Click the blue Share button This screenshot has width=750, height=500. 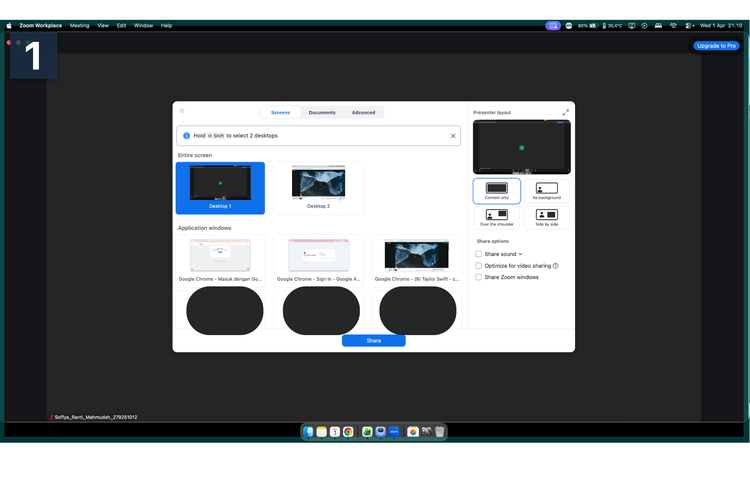pyautogui.click(x=374, y=341)
